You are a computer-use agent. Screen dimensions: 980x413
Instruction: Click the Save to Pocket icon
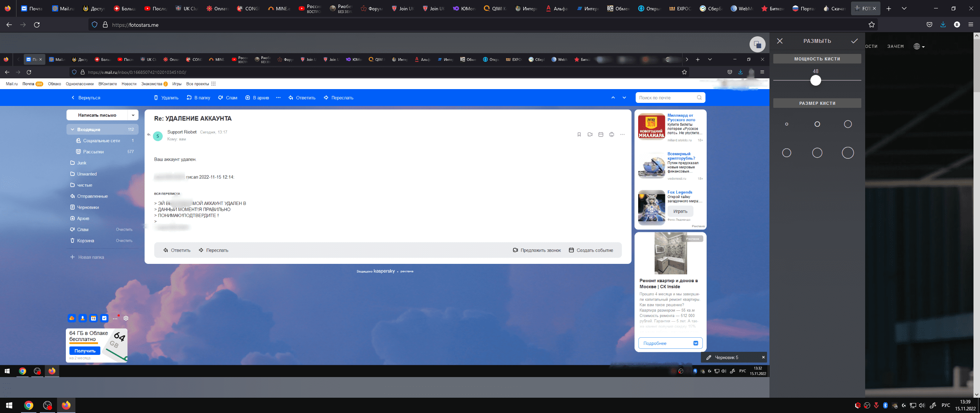929,25
